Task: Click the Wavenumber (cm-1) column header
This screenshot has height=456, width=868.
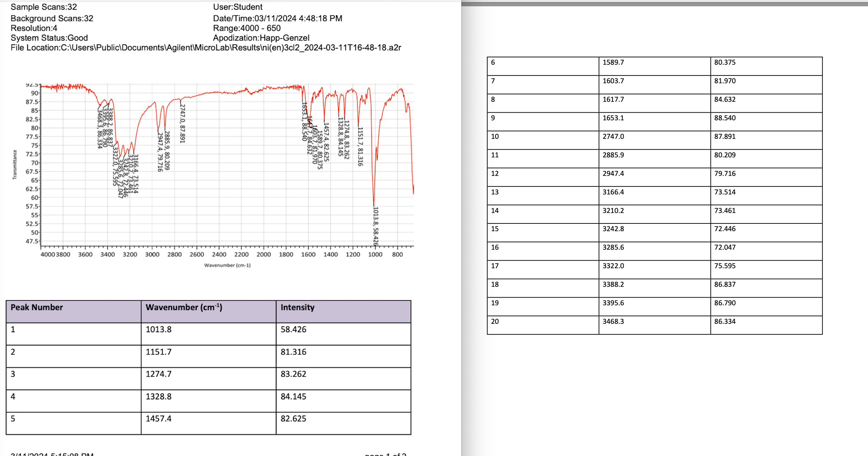Action: point(184,307)
